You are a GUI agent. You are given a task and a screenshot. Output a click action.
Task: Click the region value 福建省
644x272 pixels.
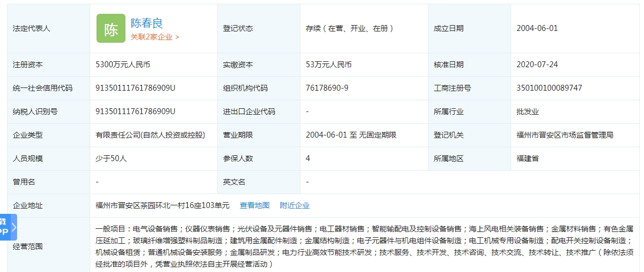click(528, 158)
